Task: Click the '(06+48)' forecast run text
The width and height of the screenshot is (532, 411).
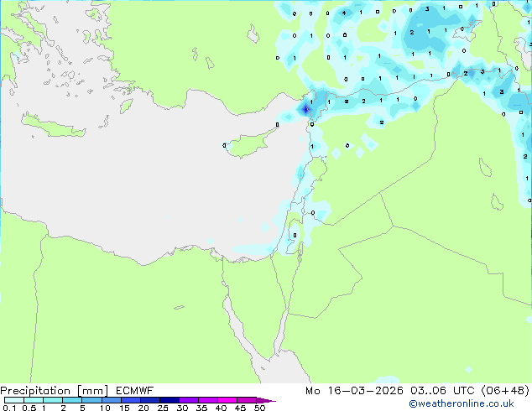Action: [x=505, y=391]
